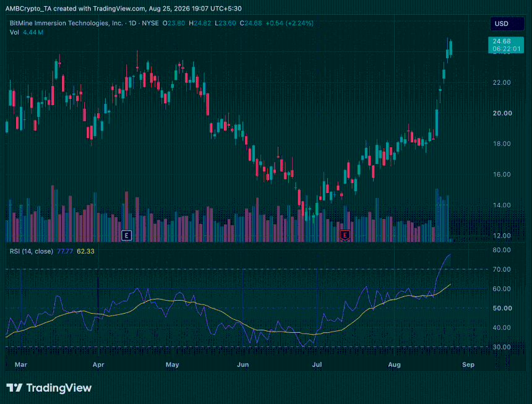Click the 80.00 RSI axis label
Image resolution: width=532 pixels, height=404 pixels.
(502, 250)
